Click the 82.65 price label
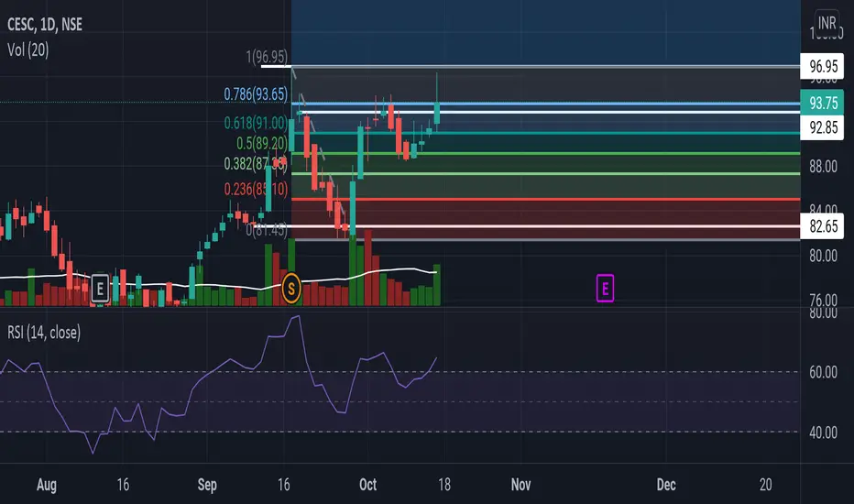This screenshot has height=504, width=854. pos(823,226)
